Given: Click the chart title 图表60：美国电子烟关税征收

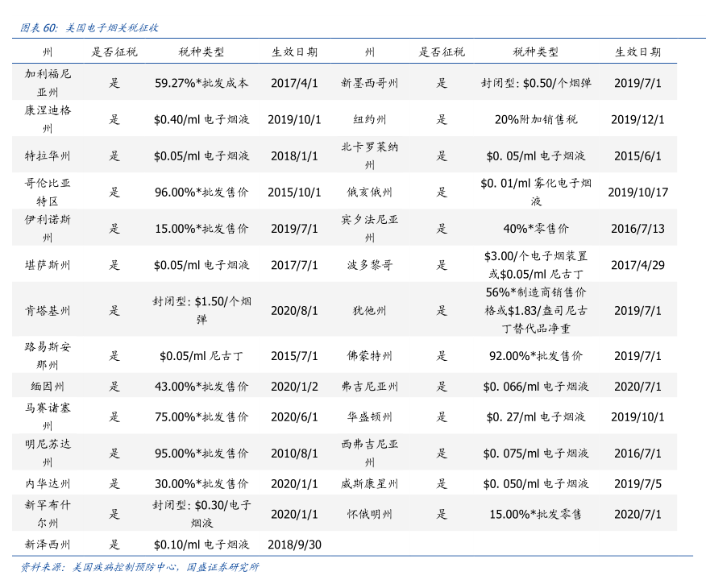Looking at the screenshot, I should pos(89,27).
